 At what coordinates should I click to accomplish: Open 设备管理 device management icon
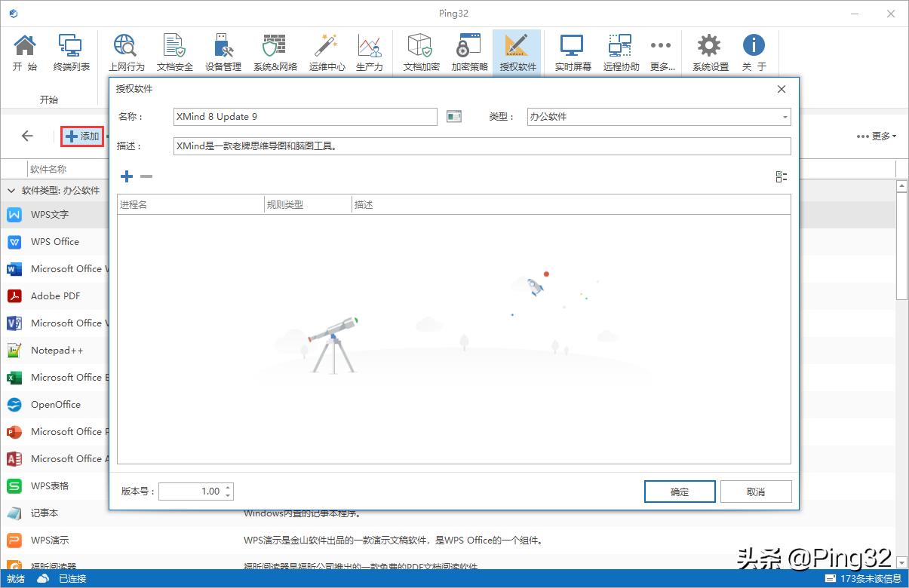[223, 52]
